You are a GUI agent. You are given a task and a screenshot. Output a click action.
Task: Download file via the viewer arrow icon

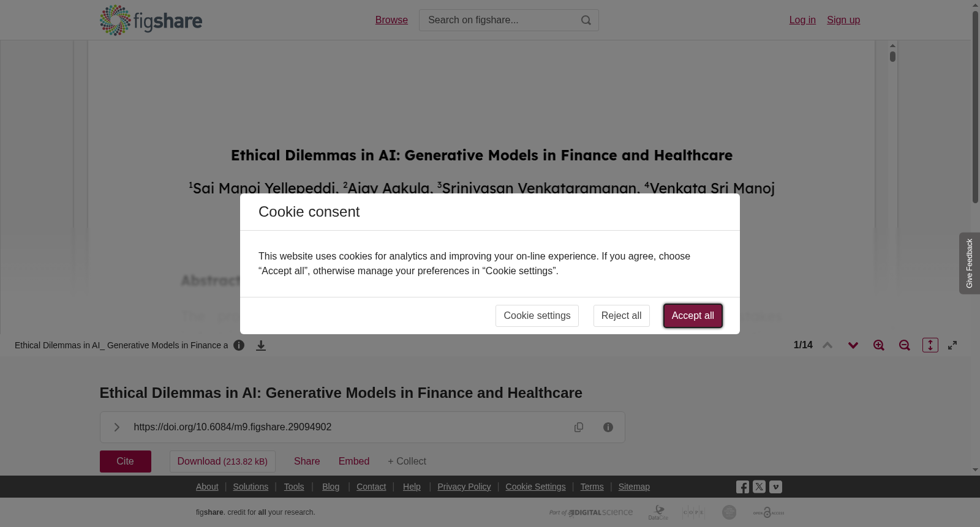click(261, 345)
